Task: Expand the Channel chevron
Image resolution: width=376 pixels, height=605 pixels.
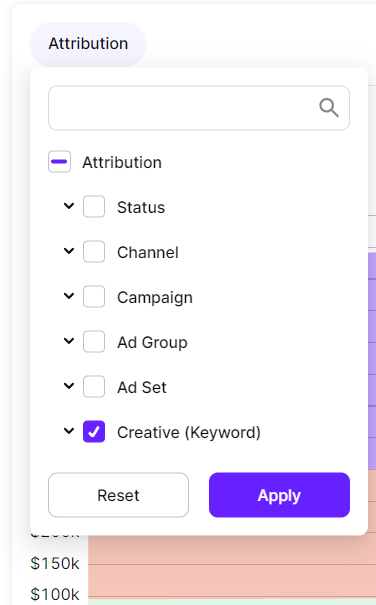Action: click(69, 251)
